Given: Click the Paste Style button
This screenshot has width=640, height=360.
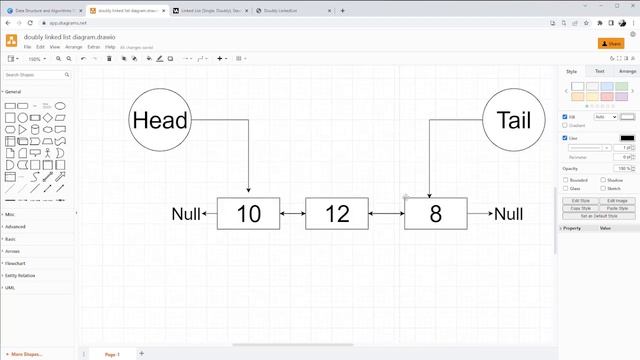Looking at the screenshot, I should [617, 208].
